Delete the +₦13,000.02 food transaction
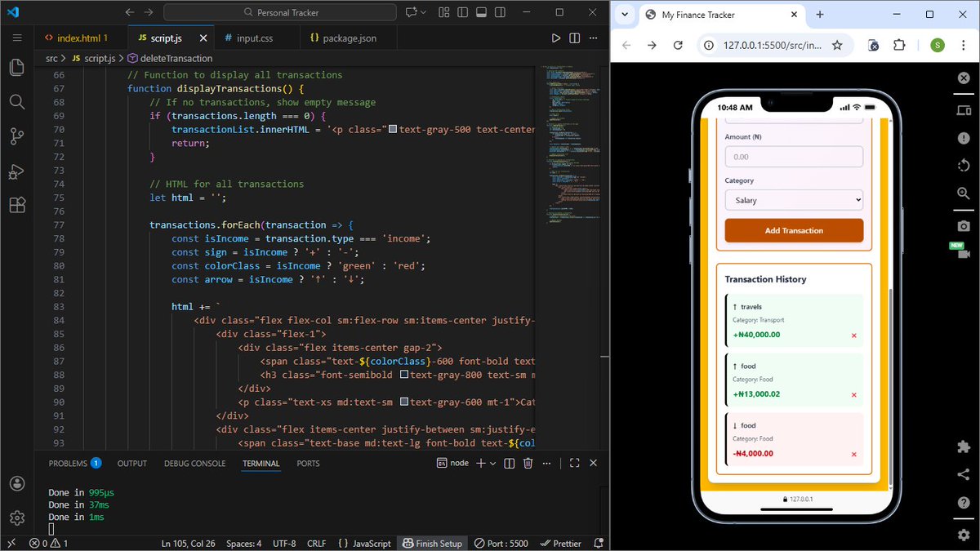Viewport: 980px width, 551px height. (x=854, y=395)
